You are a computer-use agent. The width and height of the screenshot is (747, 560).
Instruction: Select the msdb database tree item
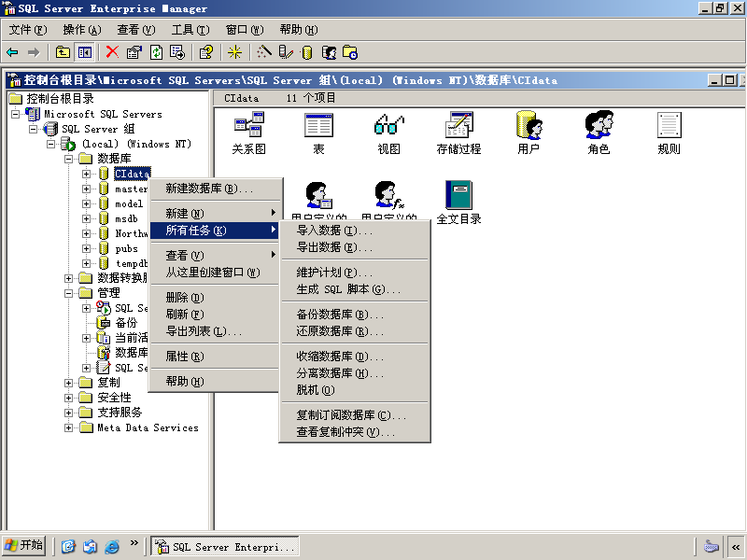pos(126,218)
